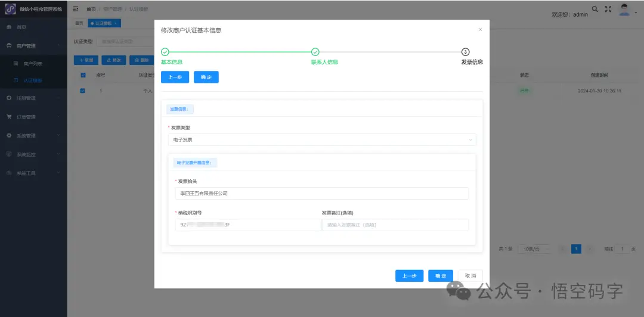
Task: Expand the 订单管理 menu chevron
Action: (x=59, y=117)
